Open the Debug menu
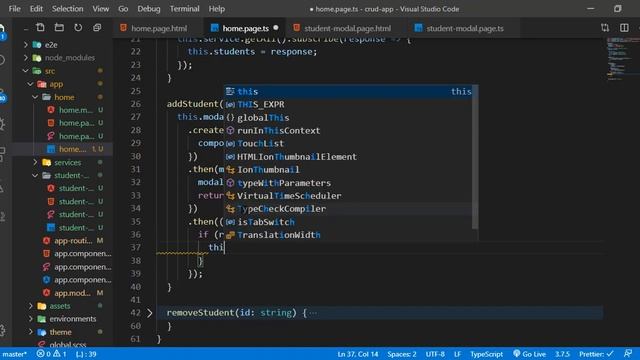The image size is (640, 360). 149,9
